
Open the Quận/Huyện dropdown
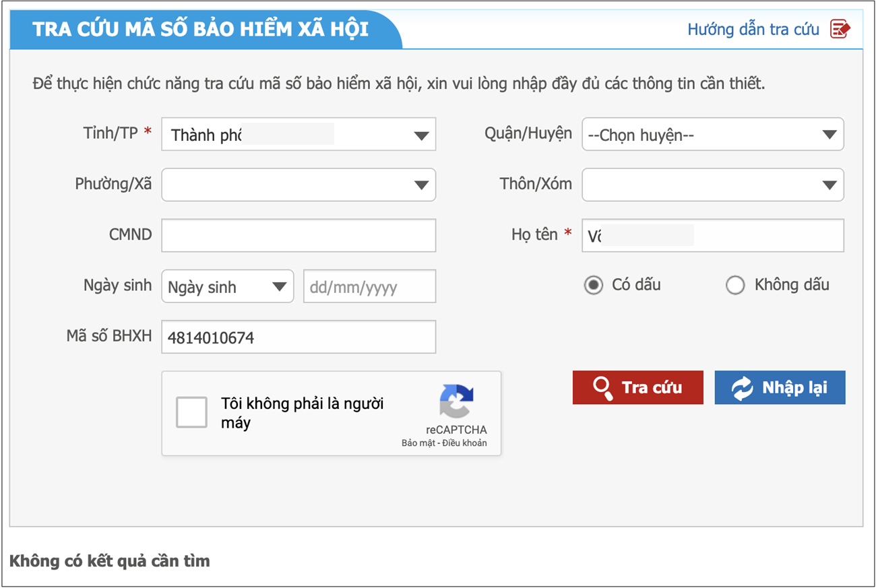[x=713, y=135]
